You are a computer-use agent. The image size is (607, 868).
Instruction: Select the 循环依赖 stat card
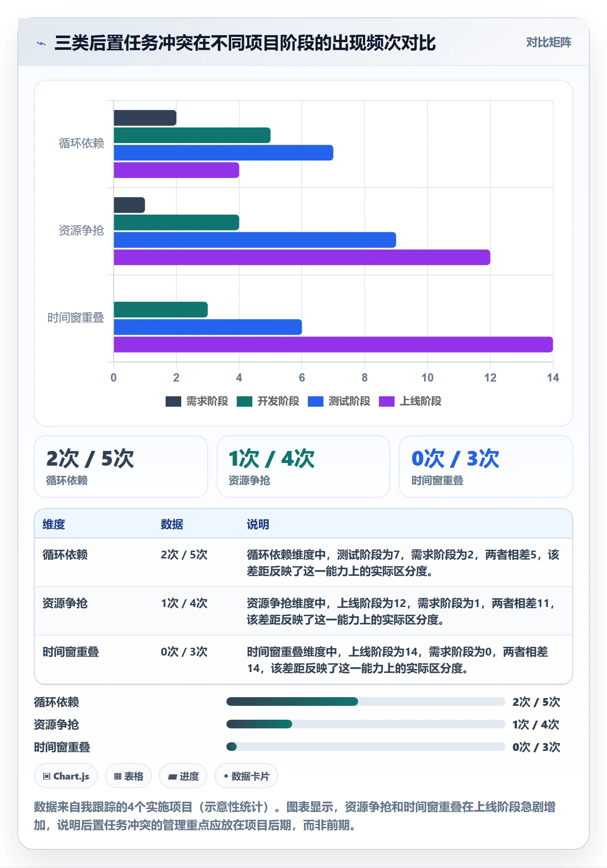click(x=121, y=467)
